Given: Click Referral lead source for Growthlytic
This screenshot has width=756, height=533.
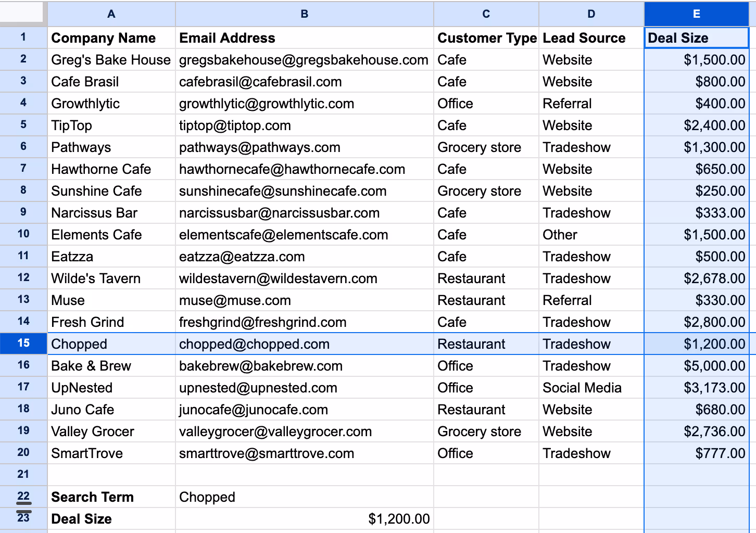Looking at the screenshot, I should (591, 104).
